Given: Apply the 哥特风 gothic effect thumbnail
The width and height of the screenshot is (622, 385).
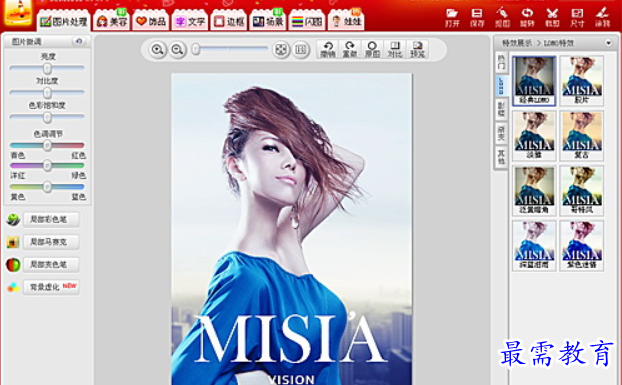Looking at the screenshot, I should [582, 191].
